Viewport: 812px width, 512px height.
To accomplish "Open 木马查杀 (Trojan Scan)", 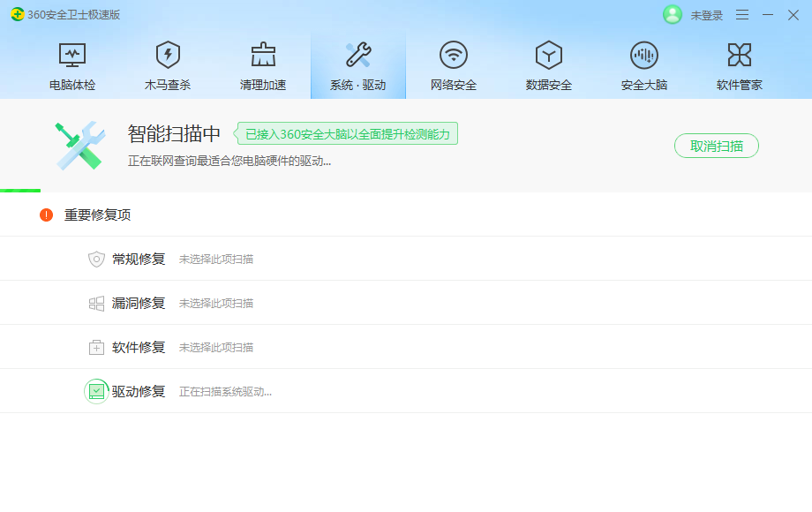I will click(167, 64).
